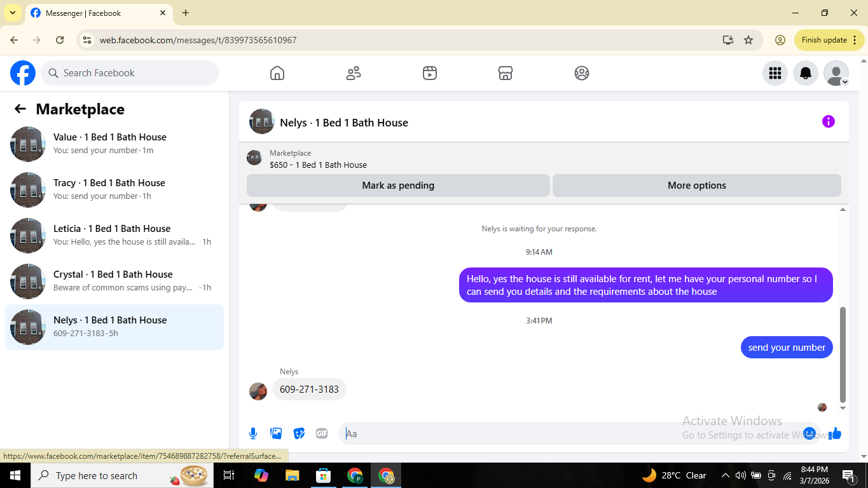This screenshot has width=868, height=488.
Task: Go back from Marketplace chats list
Action: click(x=20, y=109)
